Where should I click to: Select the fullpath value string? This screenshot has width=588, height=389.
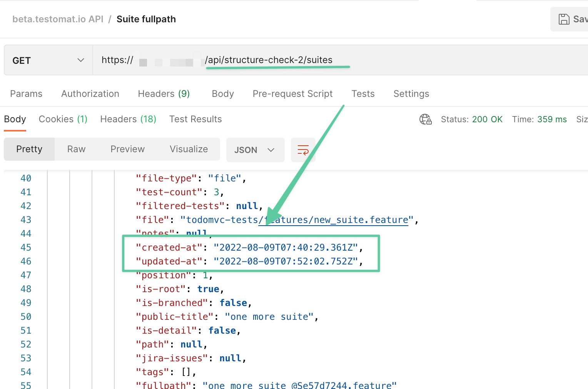pyautogui.click(x=299, y=385)
